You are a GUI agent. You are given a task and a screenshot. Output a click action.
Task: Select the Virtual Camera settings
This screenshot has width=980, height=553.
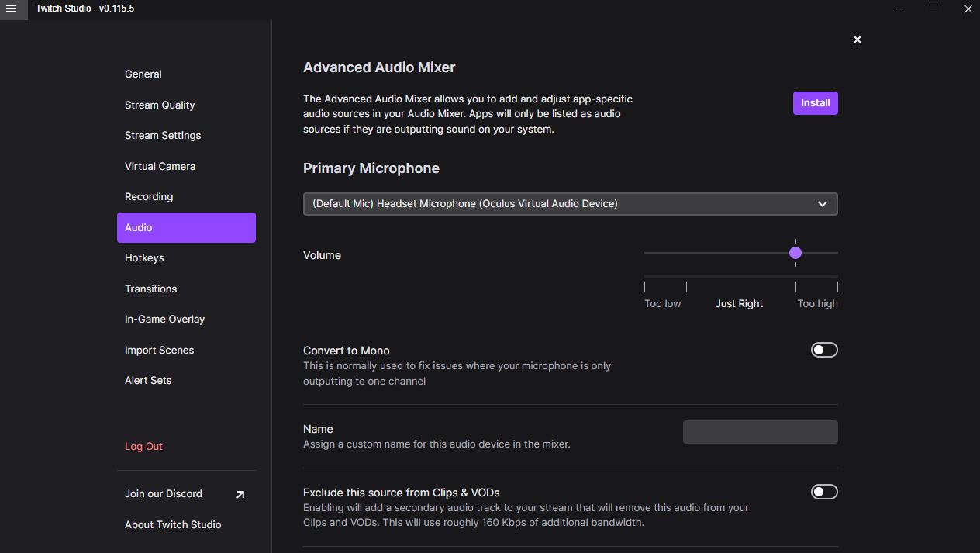pyautogui.click(x=160, y=166)
